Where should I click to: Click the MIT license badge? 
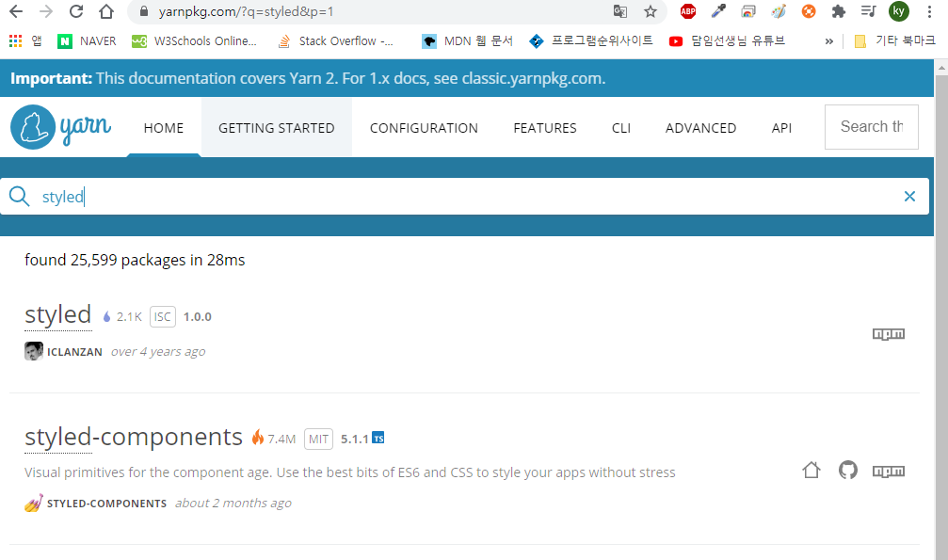[x=318, y=439]
